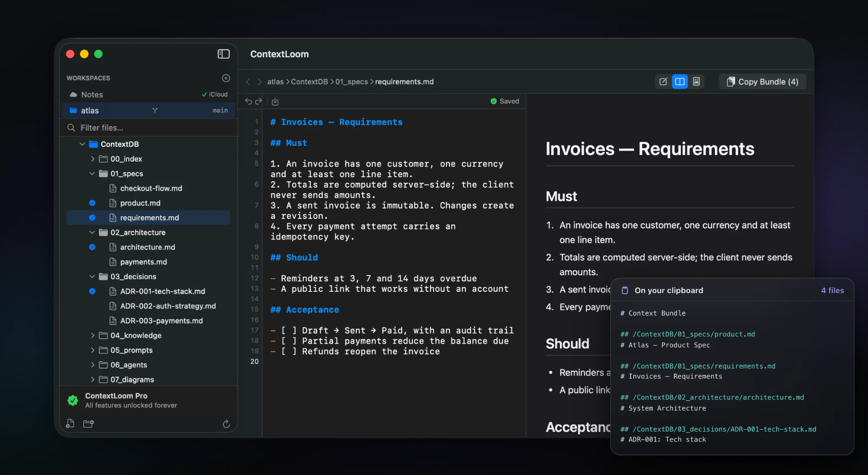Viewport: 868px width, 475px height.
Task: Add a new workspace with plus icon
Action: point(226,78)
